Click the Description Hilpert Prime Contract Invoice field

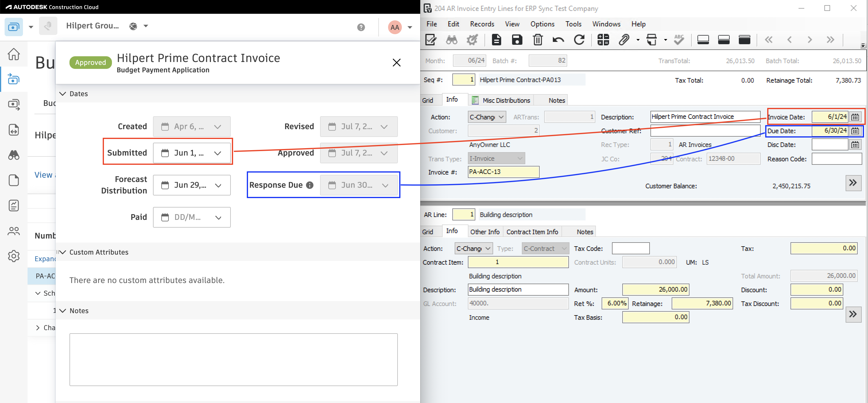705,117
